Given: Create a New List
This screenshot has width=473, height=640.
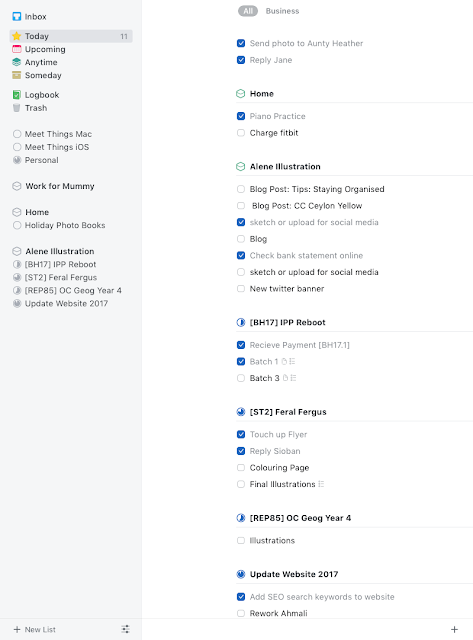Looking at the screenshot, I should (35, 629).
